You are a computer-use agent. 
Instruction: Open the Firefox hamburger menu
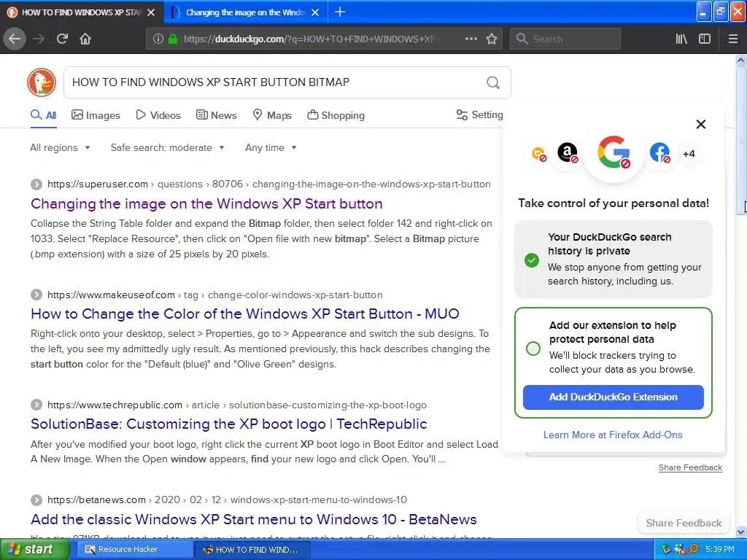point(733,39)
